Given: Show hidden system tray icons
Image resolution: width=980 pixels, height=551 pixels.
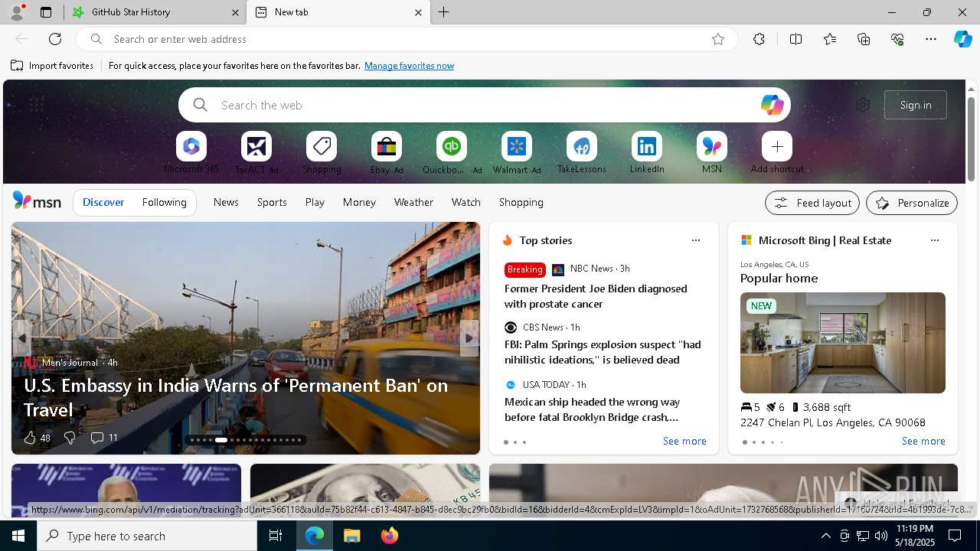Looking at the screenshot, I should click(826, 536).
